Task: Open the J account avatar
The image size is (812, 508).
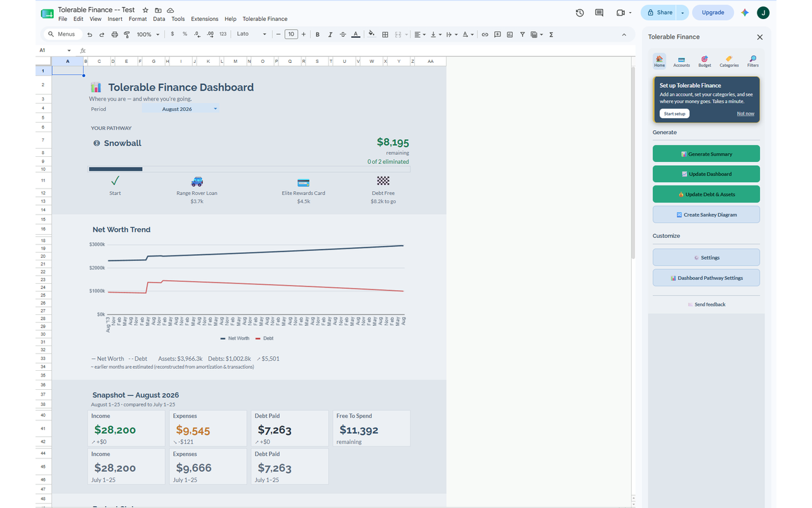Action: (763, 13)
